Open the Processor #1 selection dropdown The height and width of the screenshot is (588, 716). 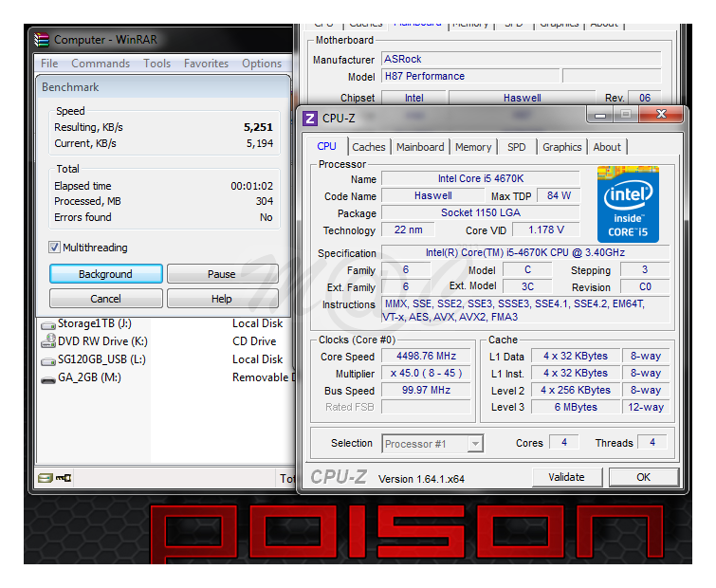432,443
